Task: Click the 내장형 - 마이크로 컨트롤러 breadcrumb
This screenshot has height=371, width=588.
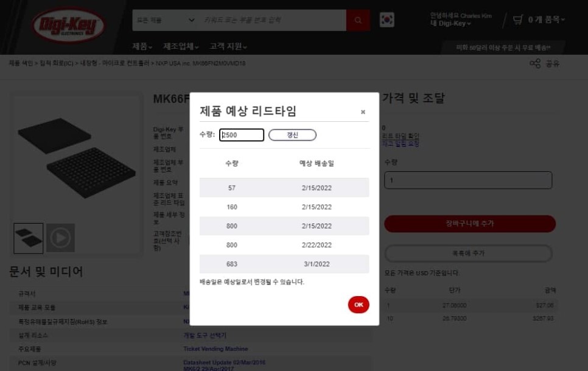Action: 114,63
